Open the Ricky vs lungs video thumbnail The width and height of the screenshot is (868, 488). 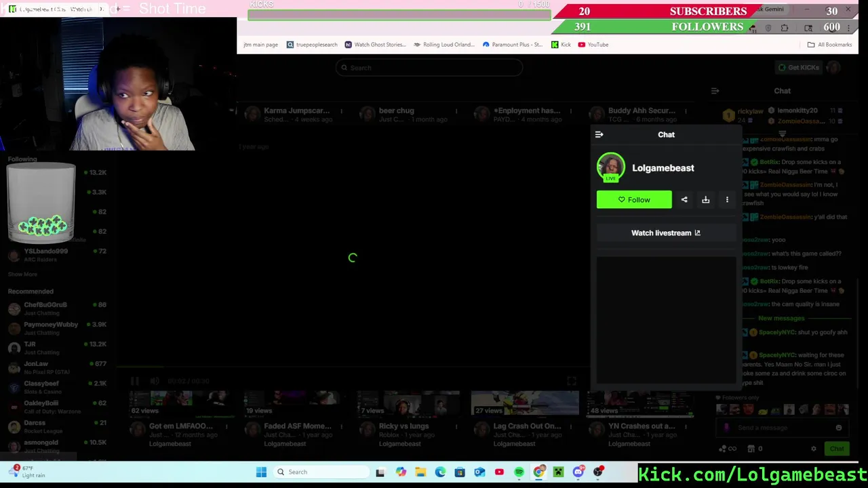tap(409, 403)
